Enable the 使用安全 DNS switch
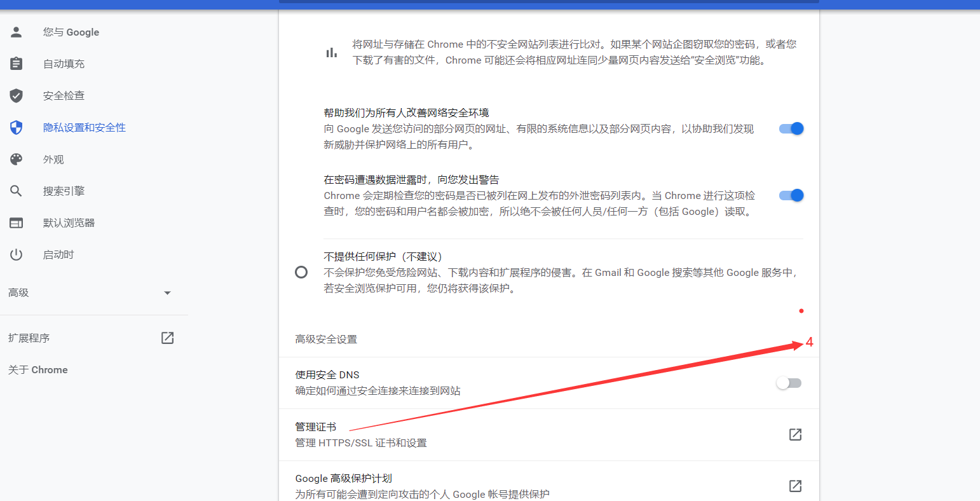 point(789,383)
